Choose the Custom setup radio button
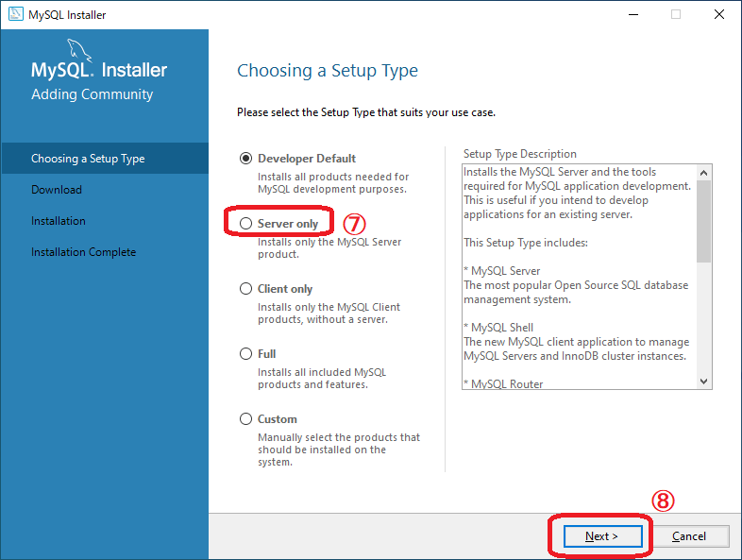Viewport: 742px width, 560px height. click(x=245, y=419)
